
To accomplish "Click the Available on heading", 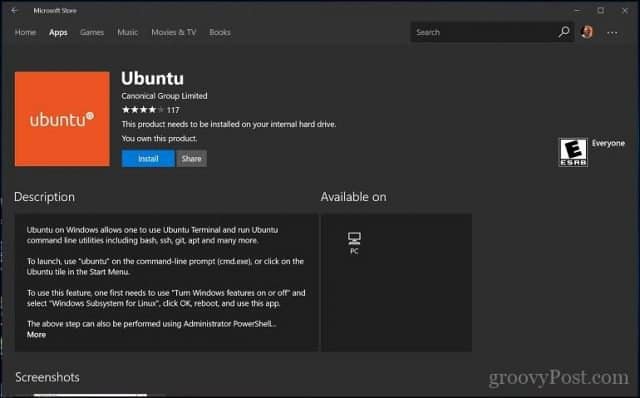I will tap(353, 197).
